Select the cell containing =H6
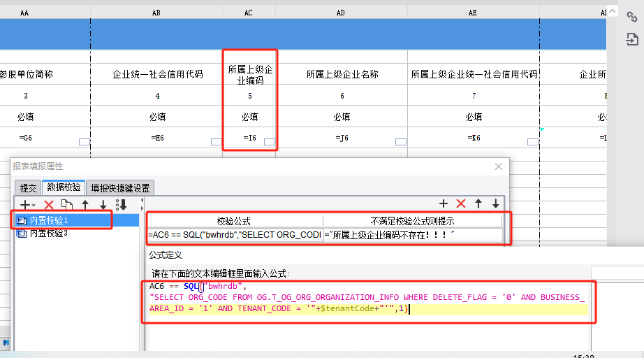Image resolution: width=644 pixels, height=358 pixels. tap(156, 138)
